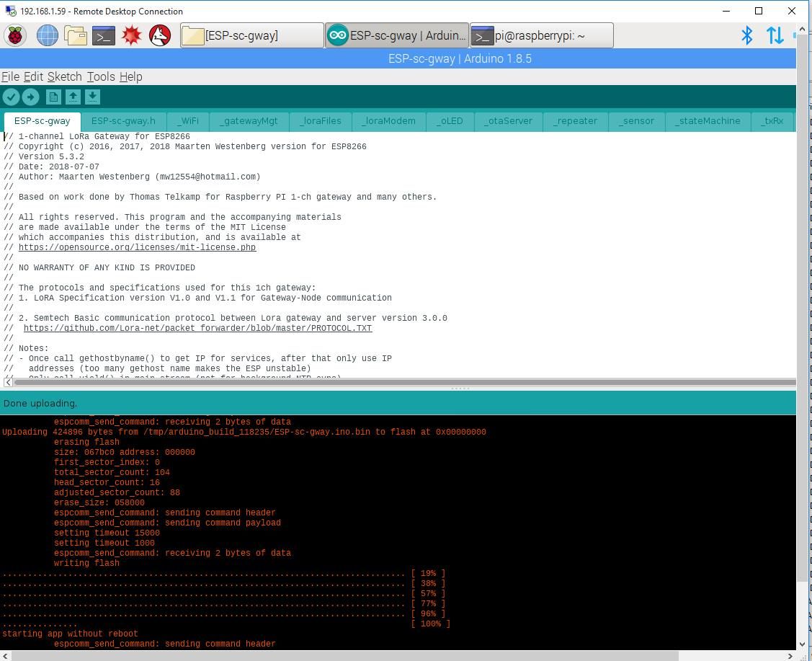Viewport: 812px width, 661px height.
Task: Open the Tools menu
Action: click(x=101, y=76)
